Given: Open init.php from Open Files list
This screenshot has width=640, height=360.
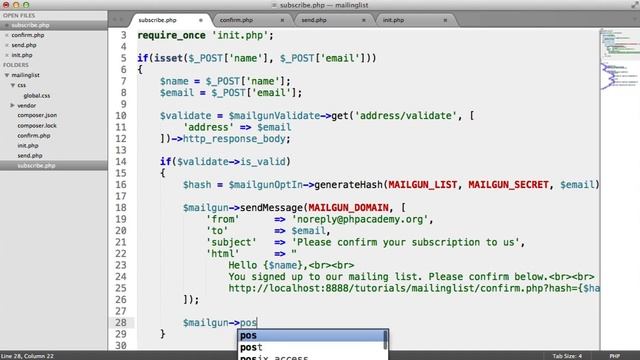Looking at the screenshot, I should click(x=22, y=55).
